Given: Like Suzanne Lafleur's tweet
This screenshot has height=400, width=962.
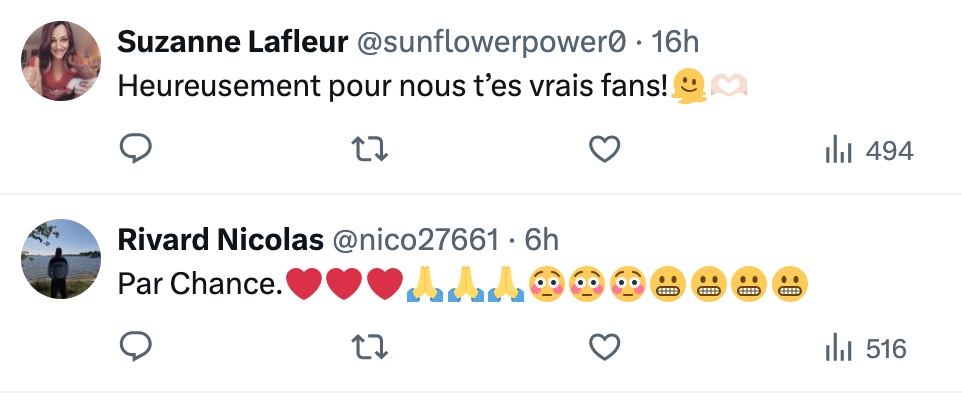Looking at the screenshot, I should pyautogui.click(x=604, y=150).
